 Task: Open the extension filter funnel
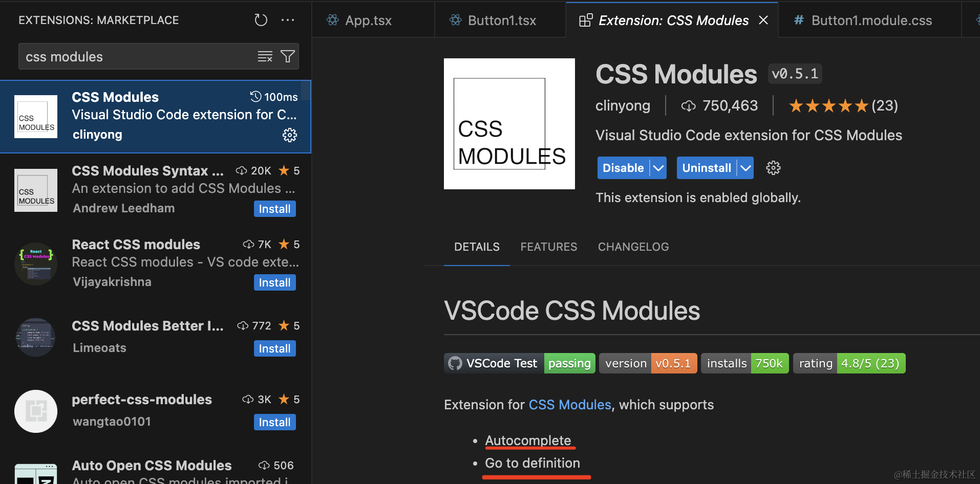click(288, 57)
